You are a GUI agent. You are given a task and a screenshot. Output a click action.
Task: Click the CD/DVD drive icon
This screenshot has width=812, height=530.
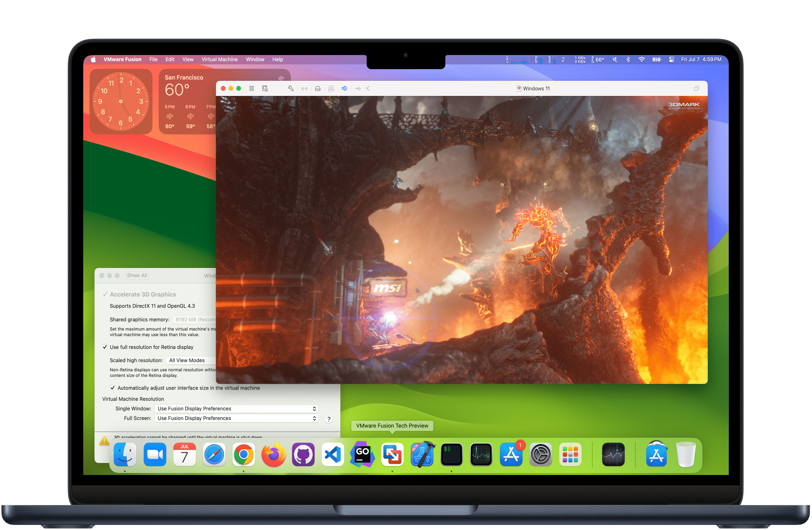point(331,88)
